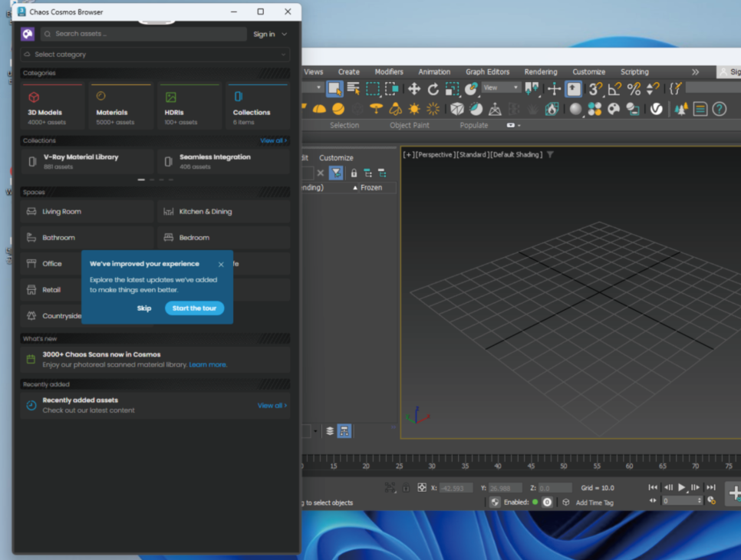Toggle the Percent Snap button

(x=634, y=89)
